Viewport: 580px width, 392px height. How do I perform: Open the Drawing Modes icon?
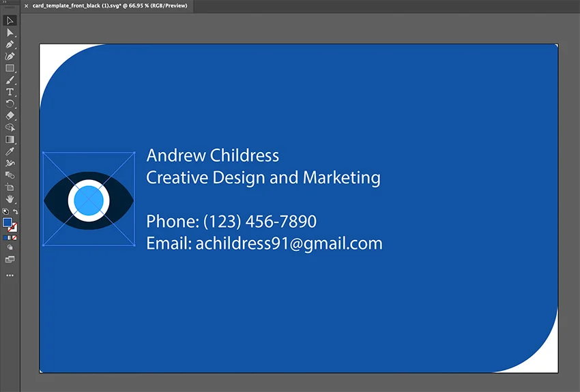click(10, 247)
